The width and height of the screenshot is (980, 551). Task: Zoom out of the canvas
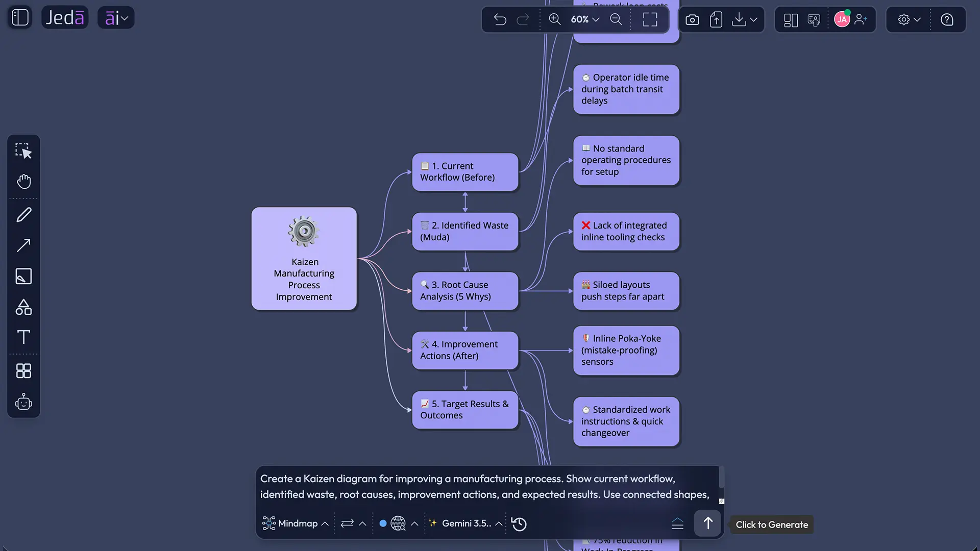(616, 19)
